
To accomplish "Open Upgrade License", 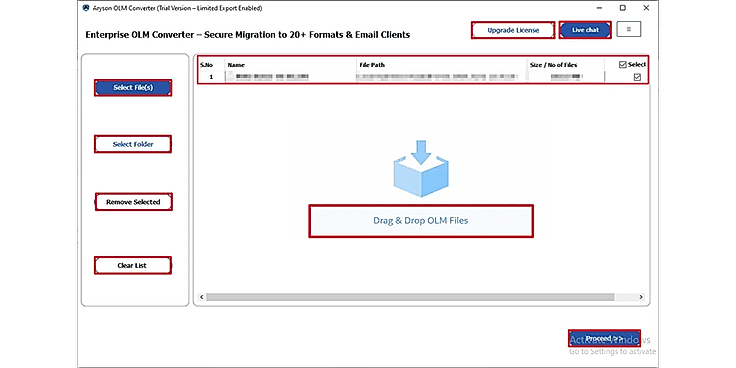I will (x=513, y=30).
